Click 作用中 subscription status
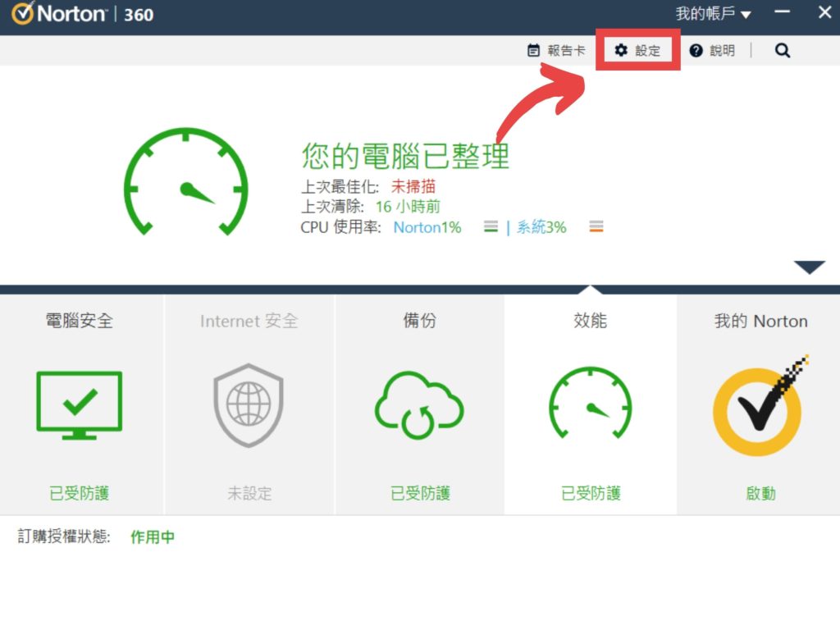 point(153,536)
